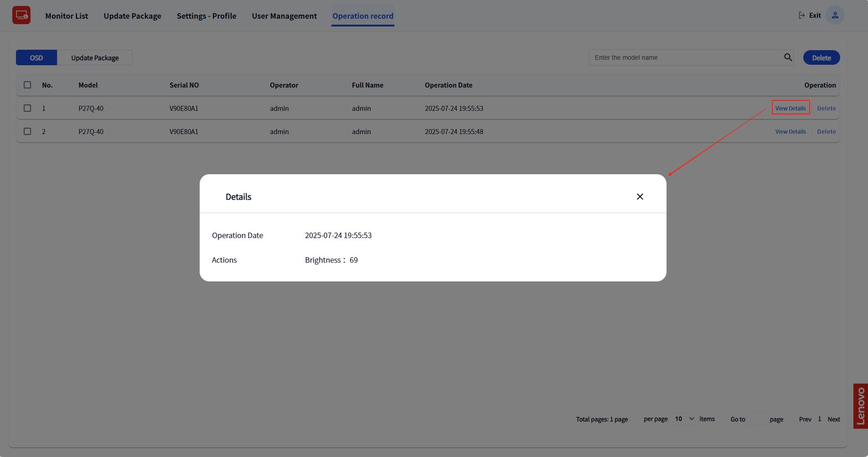This screenshot has height=457, width=868.
Task: Expand the per page items dropdown
Action: 684,419
